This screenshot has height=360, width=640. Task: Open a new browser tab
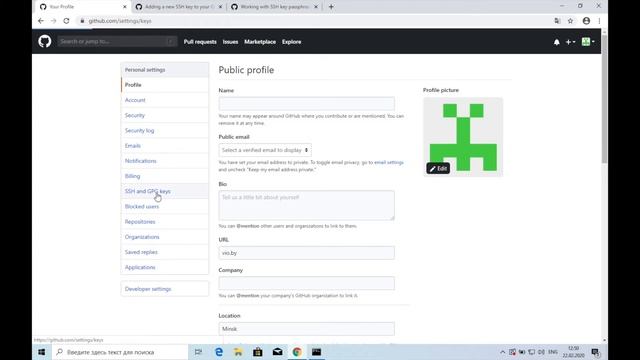331,7
